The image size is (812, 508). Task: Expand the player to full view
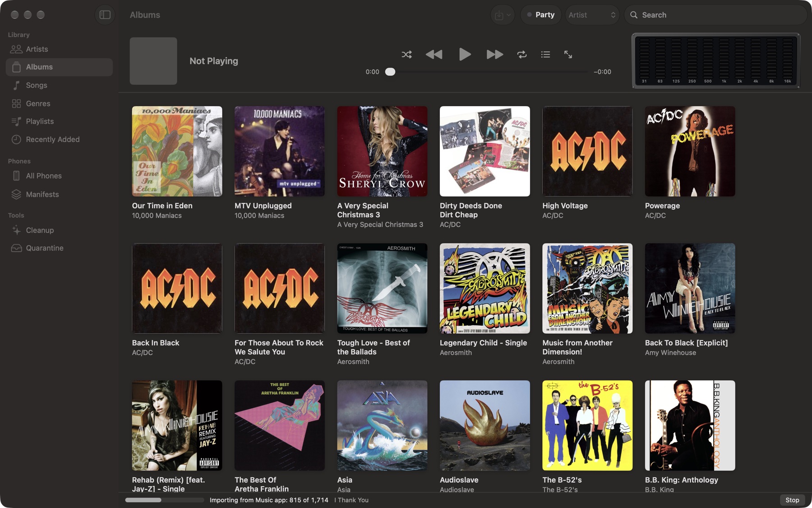[x=568, y=55]
